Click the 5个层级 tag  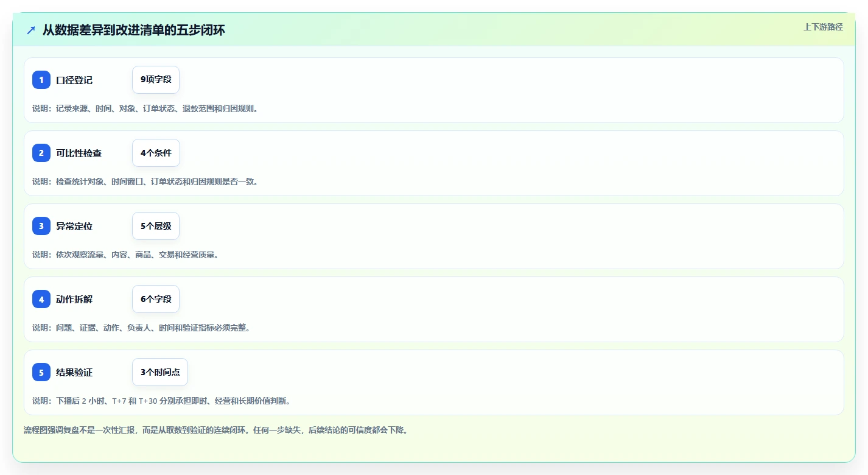click(x=156, y=226)
